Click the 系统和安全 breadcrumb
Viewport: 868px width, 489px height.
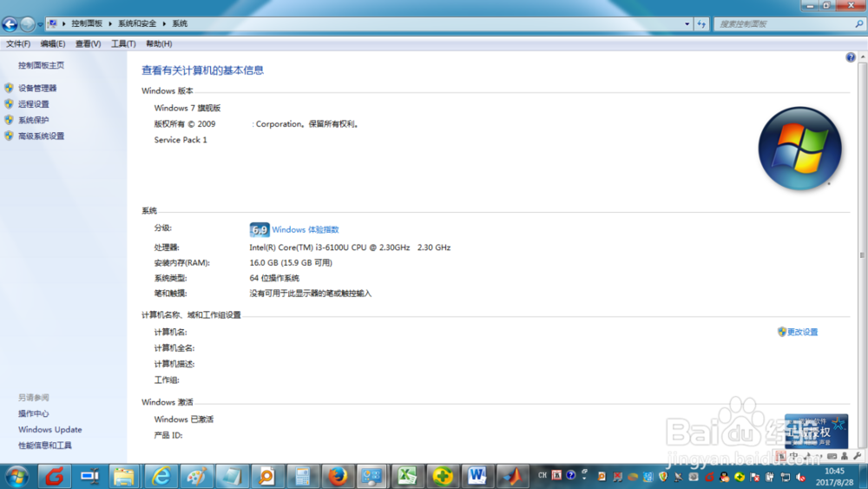pyautogui.click(x=137, y=23)
